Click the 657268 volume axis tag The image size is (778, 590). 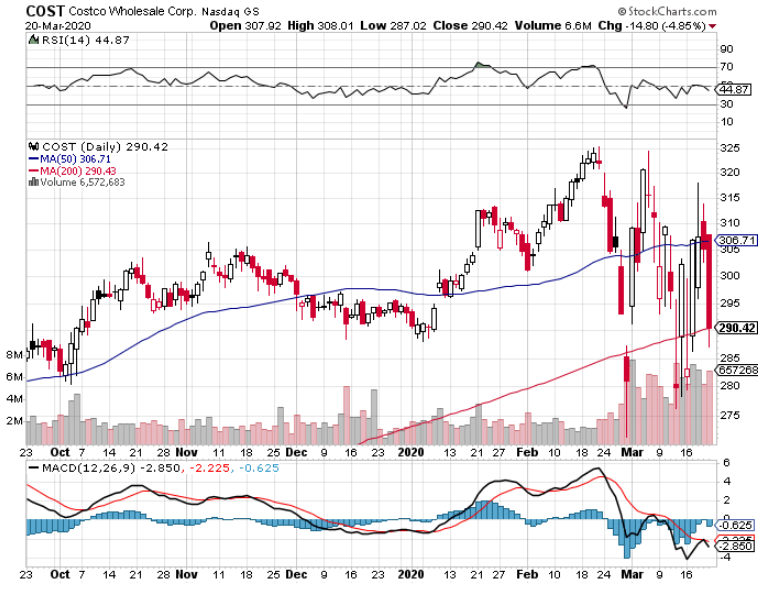tap(737, 370)
